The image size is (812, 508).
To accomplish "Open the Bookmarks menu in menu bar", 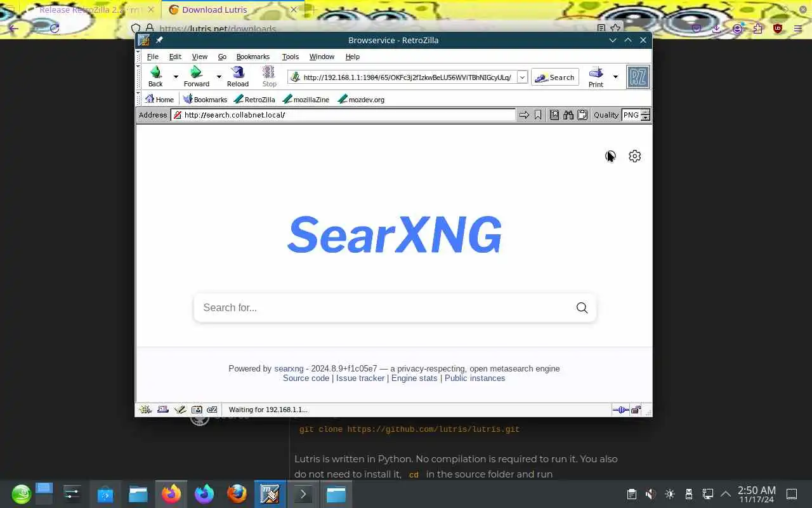I will 253,57.
